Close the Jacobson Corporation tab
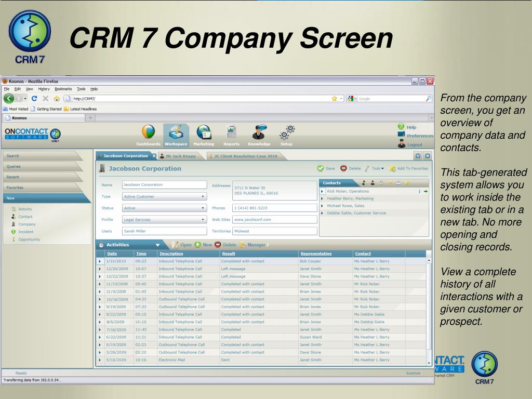Viewport: 532px width, 399px height. click(x=154, y=156)
